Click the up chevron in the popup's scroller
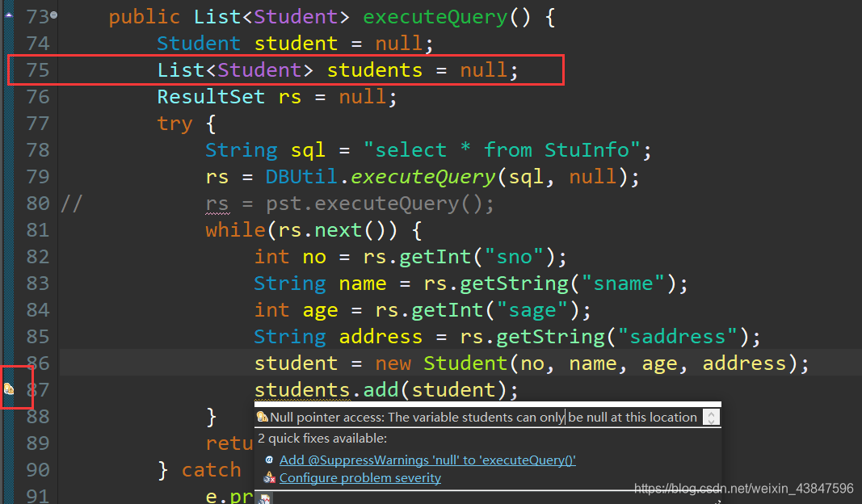This screenshot has width=862, height=504. (x=711, y=413)
